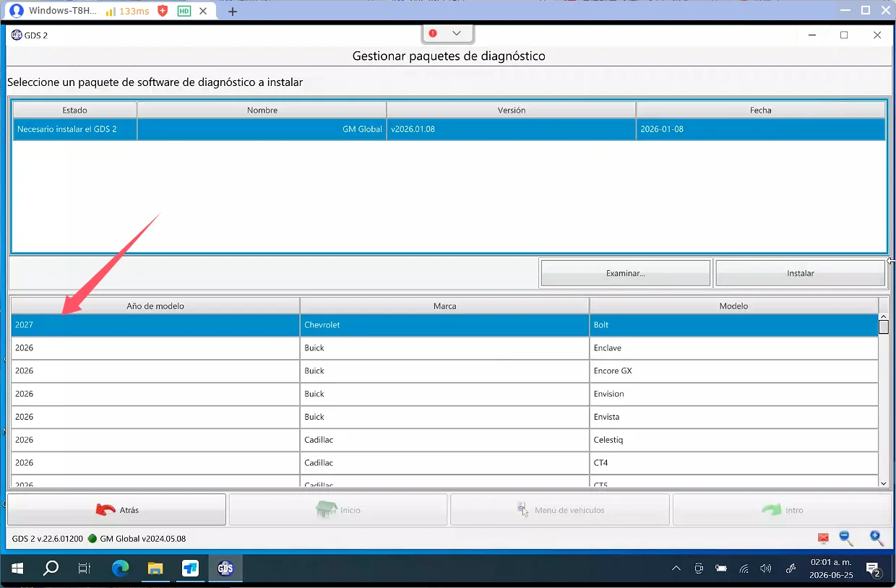Image resolution: width=896 pixels, height=588 pixels.
Task: Open the notification center with 2 alerts
Action: tap(873, 569)
